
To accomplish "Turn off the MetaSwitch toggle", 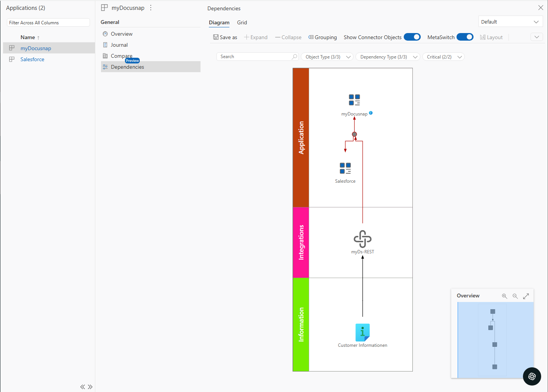I will click(x=465, y=37).
